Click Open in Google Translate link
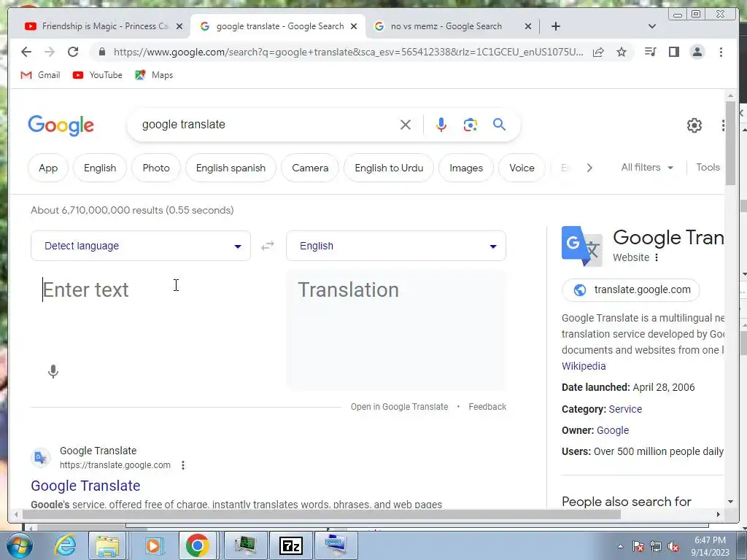Screen dimensions: 747x560 [399, 407]
